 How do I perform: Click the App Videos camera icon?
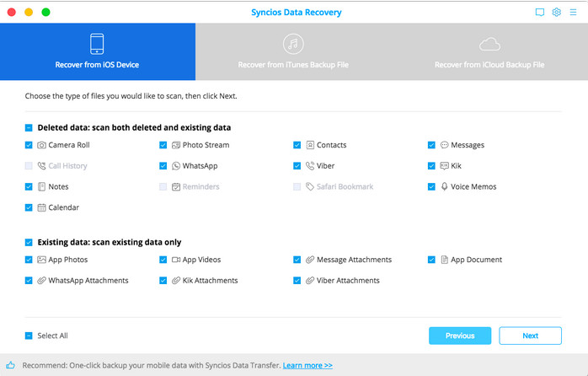coord(176,260)
